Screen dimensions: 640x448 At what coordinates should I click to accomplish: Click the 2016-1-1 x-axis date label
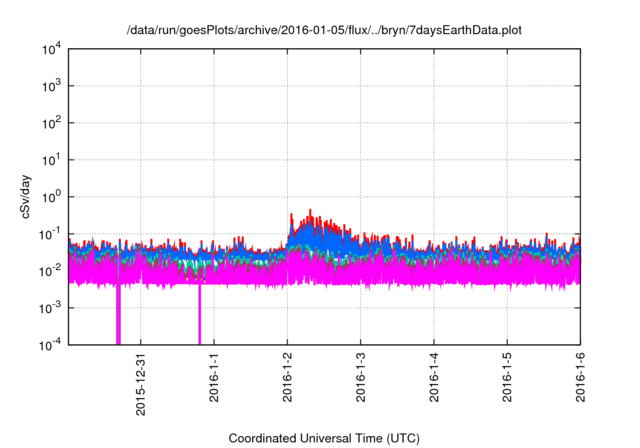(214, 378)
